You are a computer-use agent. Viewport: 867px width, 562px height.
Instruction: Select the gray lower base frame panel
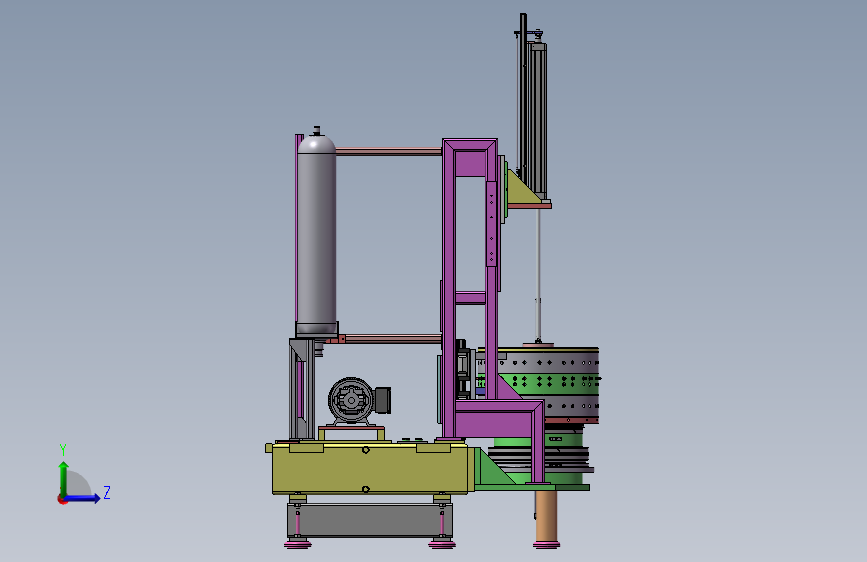click(369, 520)
